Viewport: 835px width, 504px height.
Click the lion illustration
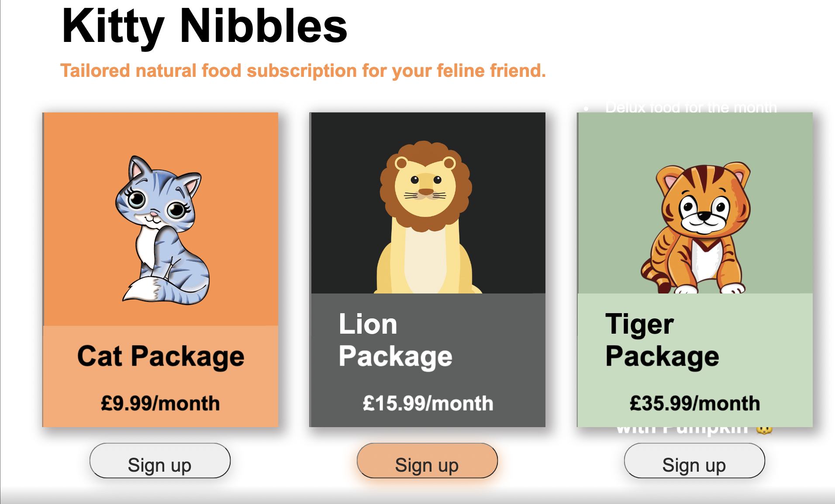click(426, 218)
